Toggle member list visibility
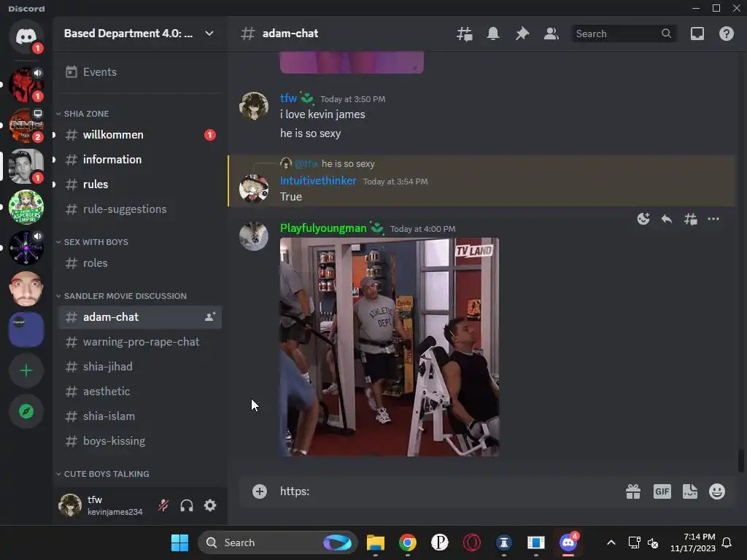747x560 pixels. click(x=551, y=34)
